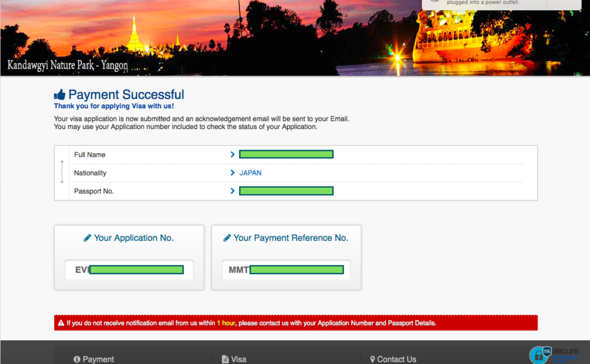Open the Contact Us footer link
Image resolution: width=590 pixels, height=364 pixels.
[396, 359]
